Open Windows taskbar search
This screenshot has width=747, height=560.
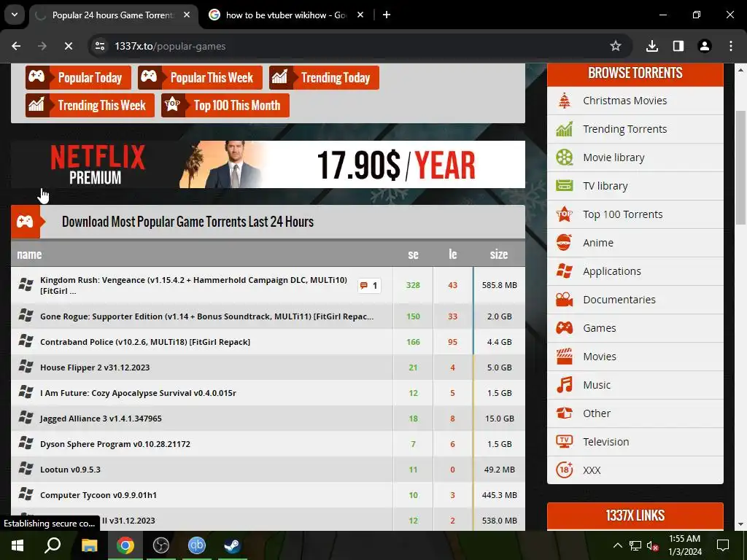[53, 545]
